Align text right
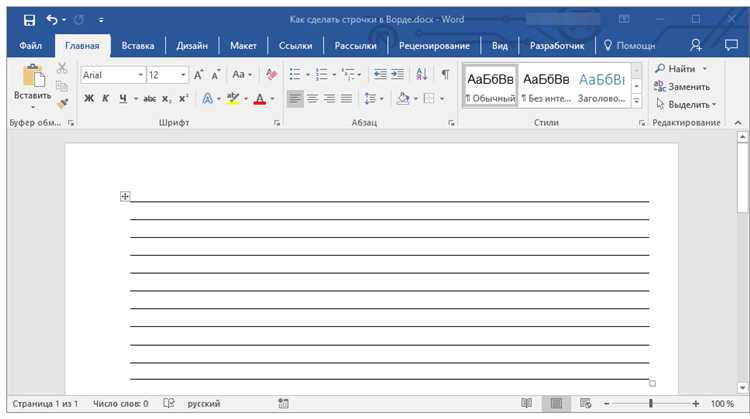The width and height of the screenshot is (750, 419). pyautogui.click(x=330, y=99)
